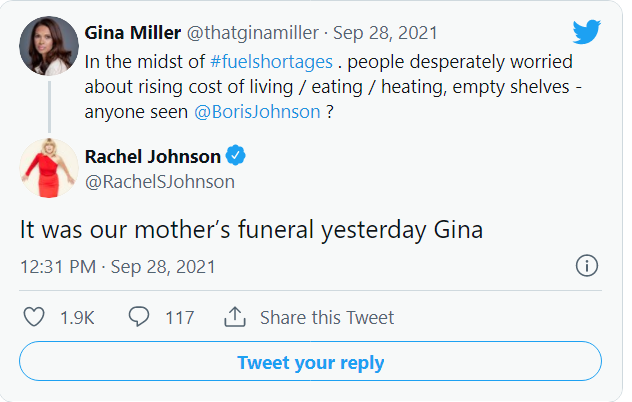Click the Share this Tweet link

[327, 318]
